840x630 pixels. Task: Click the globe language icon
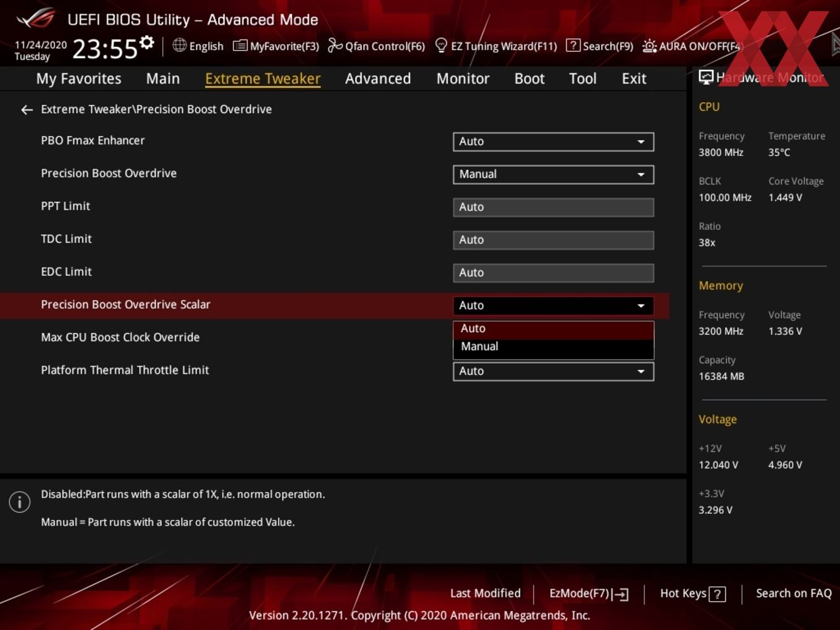point(179,45)
